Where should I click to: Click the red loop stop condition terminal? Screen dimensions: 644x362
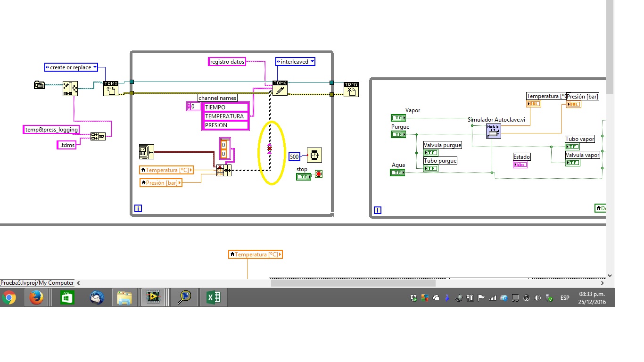[319, 174]
